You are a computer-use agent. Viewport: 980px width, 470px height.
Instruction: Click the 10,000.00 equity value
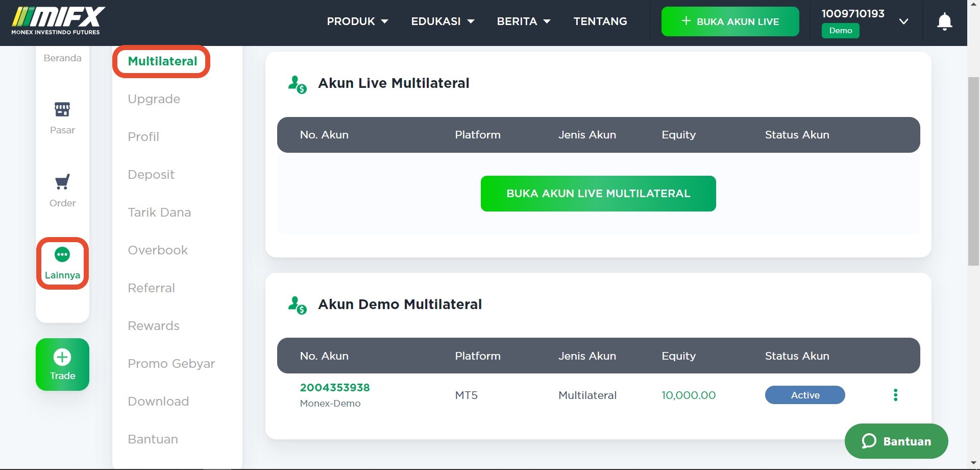pos(689,395)
